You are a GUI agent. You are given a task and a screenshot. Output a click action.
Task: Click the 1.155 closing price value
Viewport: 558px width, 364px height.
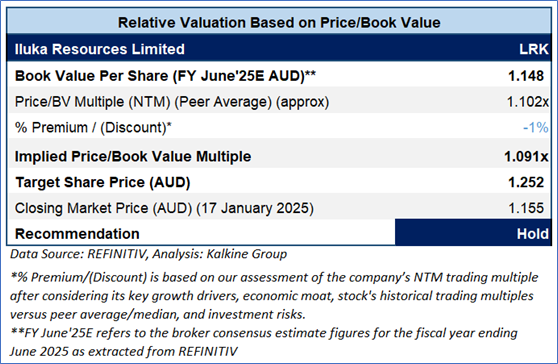click(526, 208)
